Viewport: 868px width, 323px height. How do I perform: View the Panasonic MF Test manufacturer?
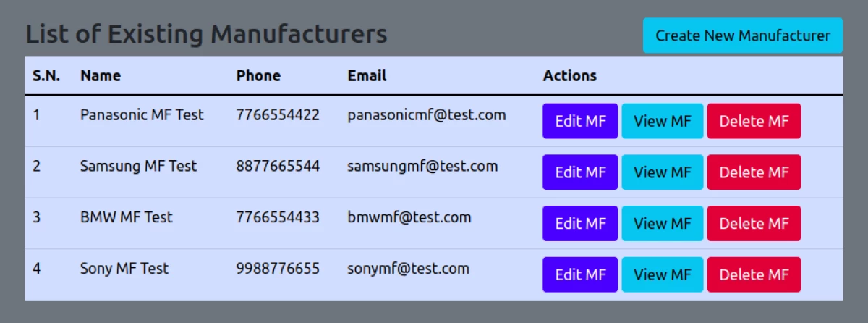pos(663,121)
